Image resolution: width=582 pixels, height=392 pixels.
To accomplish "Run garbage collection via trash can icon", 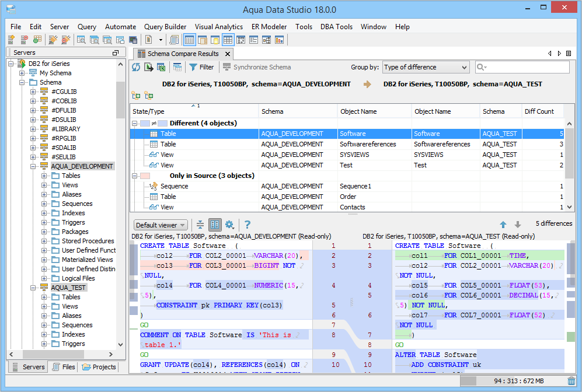I will tap(571, 380).
